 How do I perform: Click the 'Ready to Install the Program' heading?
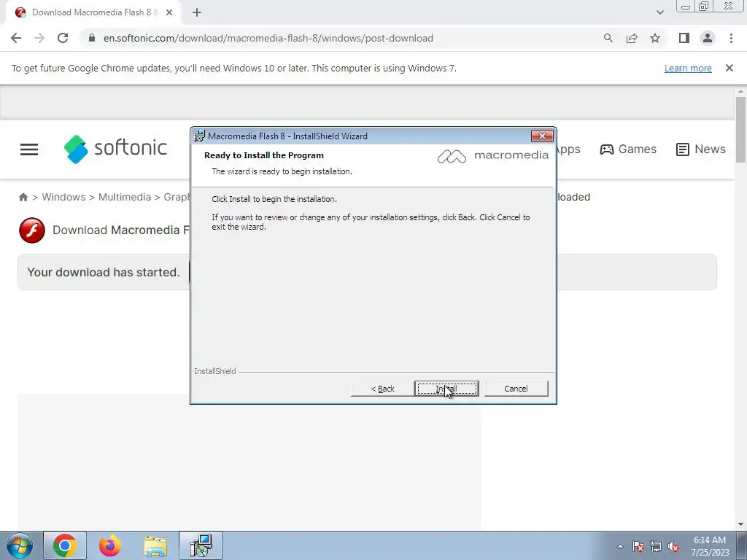tap(264, 155)
